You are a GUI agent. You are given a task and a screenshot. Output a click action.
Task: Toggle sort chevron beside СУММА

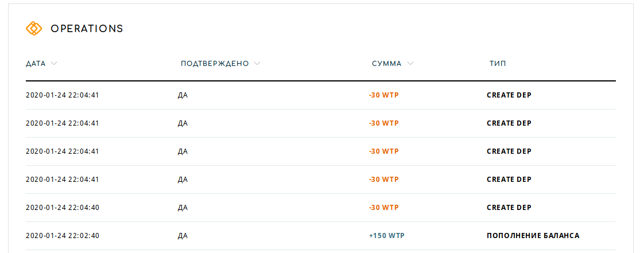click(x=410, y=64)
